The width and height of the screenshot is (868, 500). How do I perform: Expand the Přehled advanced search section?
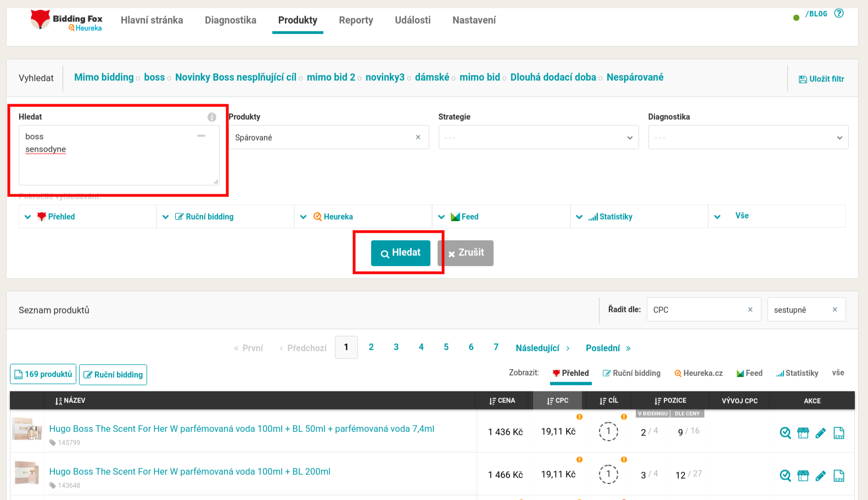pyautogui.click(x=87, y=216)
